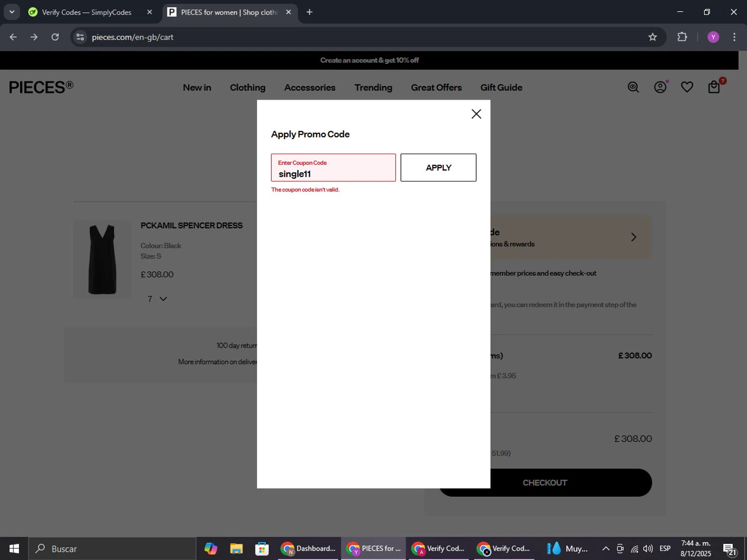
Task: Open Copilot from the taskbar
Action: (211, 549)
